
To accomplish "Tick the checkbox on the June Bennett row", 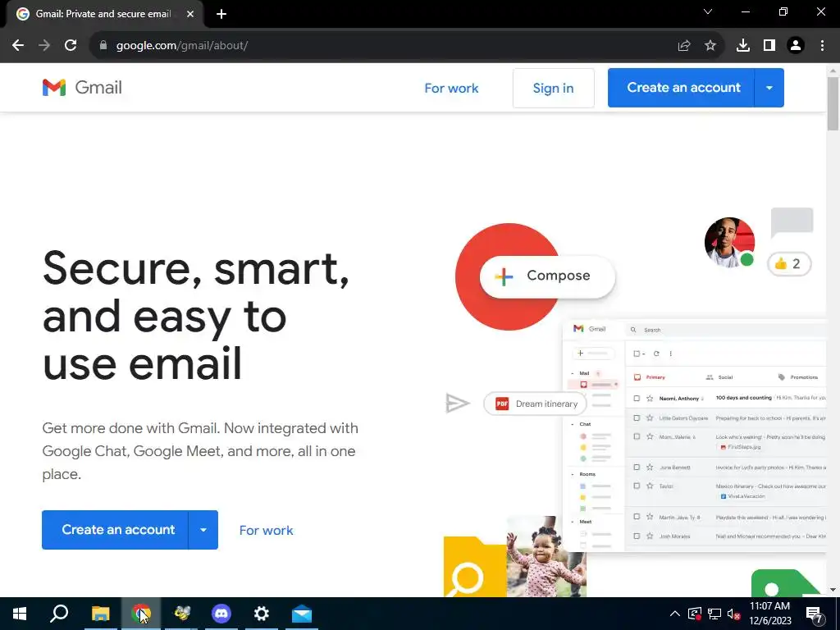I will [x=637, y=467].
